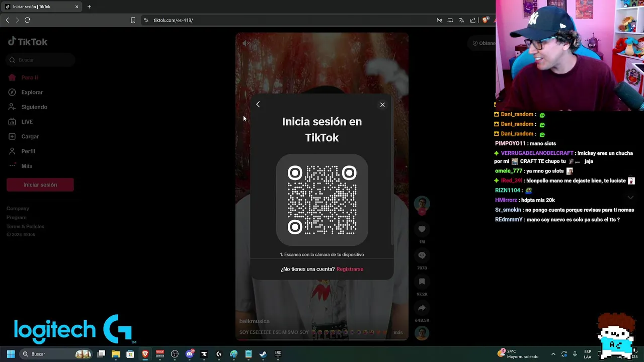The image size is (644, 362).
Task: Open File Explorer from taskbar
Action: point(116,354)
